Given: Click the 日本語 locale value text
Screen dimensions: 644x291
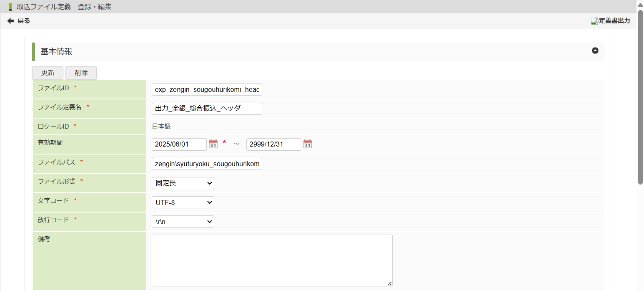Looking at the screenshot, I should [x=161, y=127].
